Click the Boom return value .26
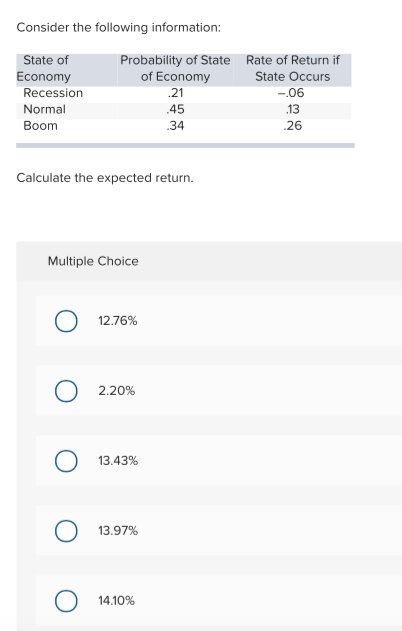Screen dimensions: 402x631 [x=293, y=126]
